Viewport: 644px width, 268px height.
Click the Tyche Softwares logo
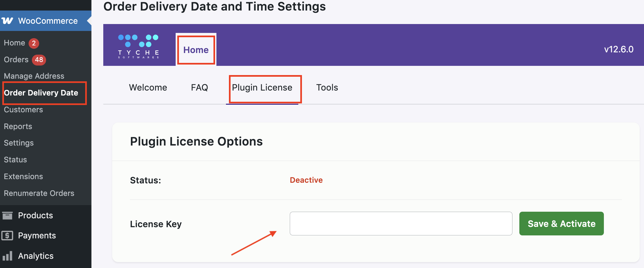[139, 46]
